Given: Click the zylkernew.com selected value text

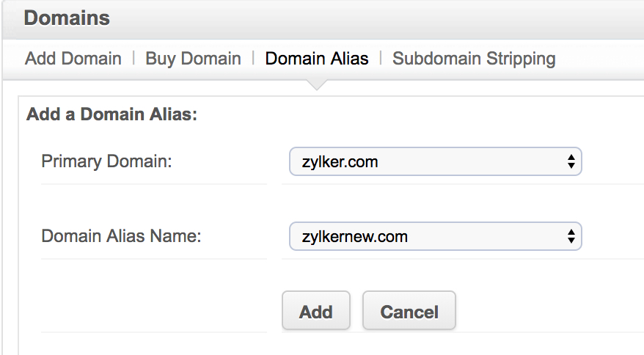Looking at the screenshot, I should tap(354, 237).
